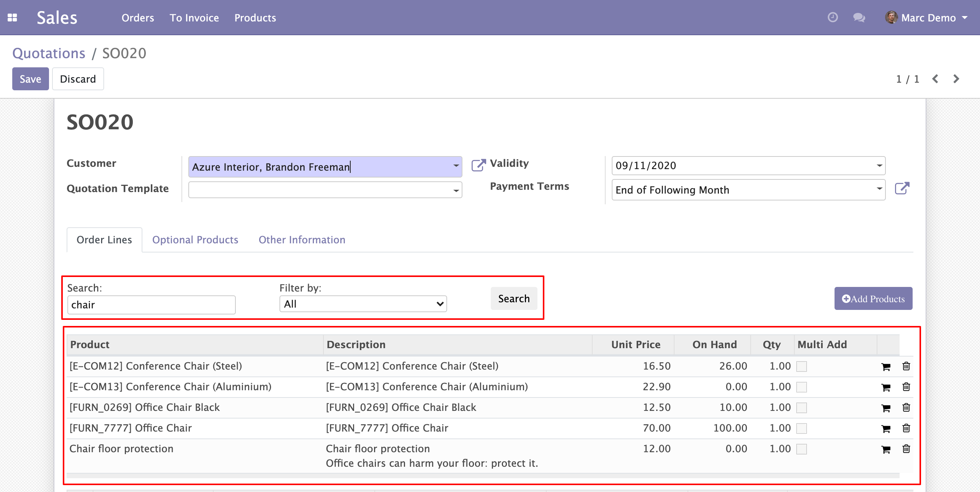Click the Add Products button
The width and height of the screenshot is (980, 492).
[873, 299]
